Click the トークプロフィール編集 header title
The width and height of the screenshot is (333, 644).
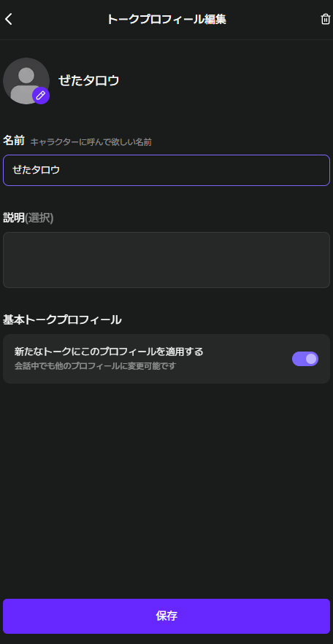166,19
